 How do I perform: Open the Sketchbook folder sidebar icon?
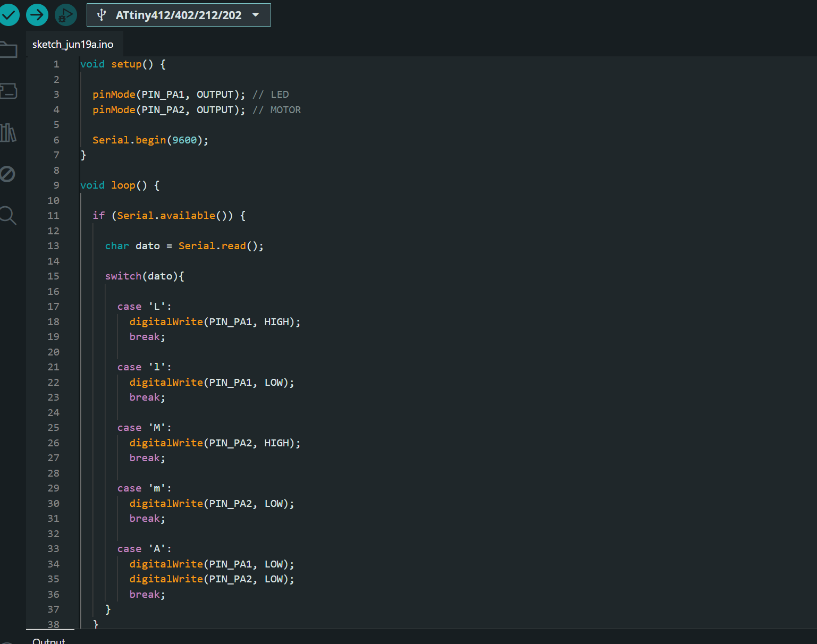pos(7,50)
